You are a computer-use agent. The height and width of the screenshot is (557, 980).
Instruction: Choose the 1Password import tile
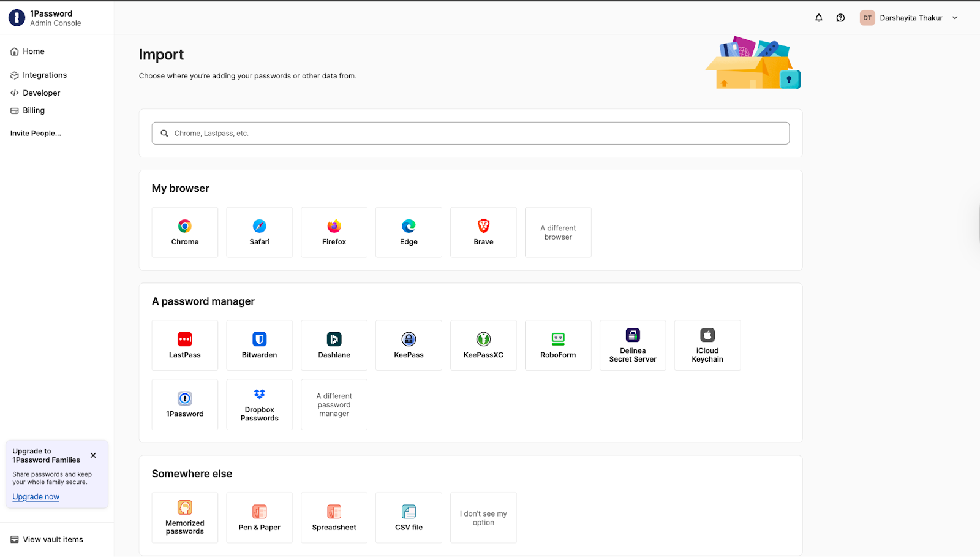[x=185, y=404]
